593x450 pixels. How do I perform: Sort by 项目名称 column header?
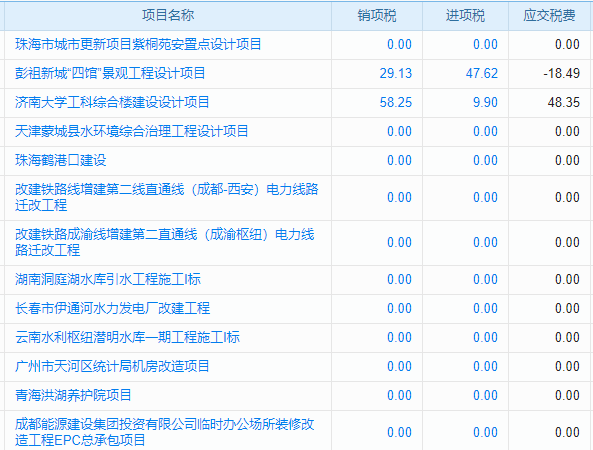pos(168,16)
